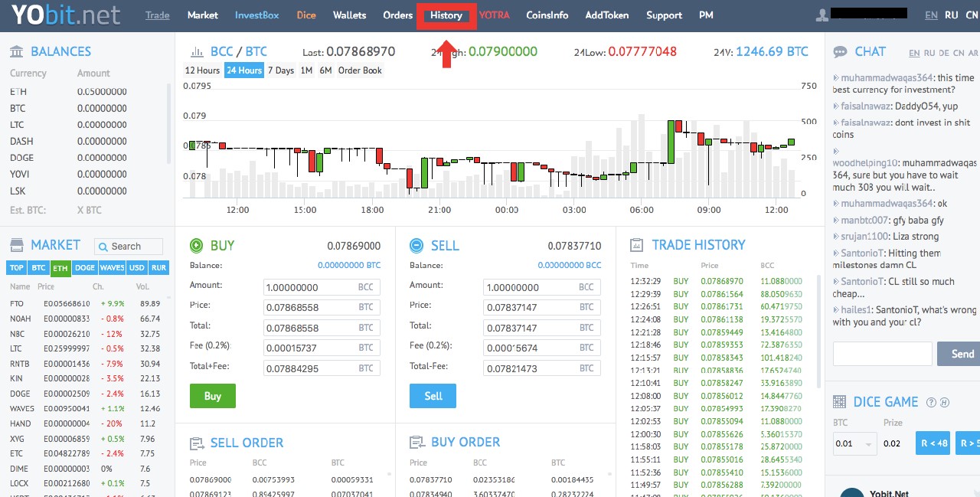Click the magnifier icon in market search
Image resolution: width=980 pixels, height=497 pixels.
(x=103, y=247)
